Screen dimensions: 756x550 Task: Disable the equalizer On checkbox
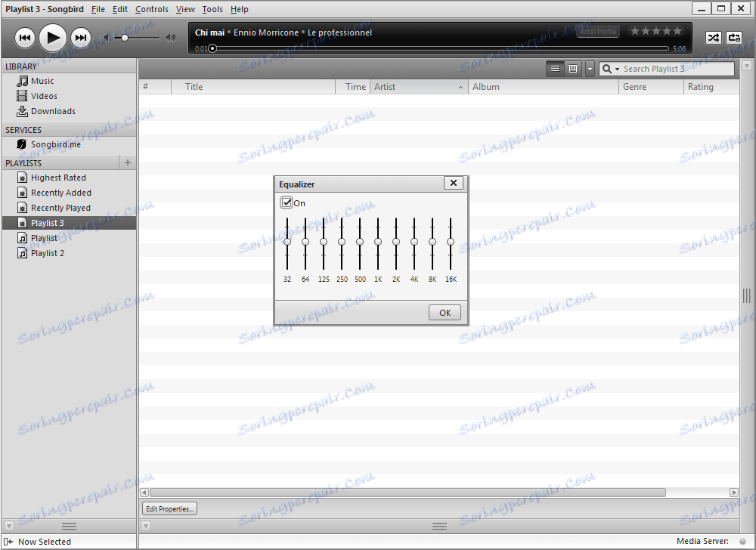pos(287,202)
